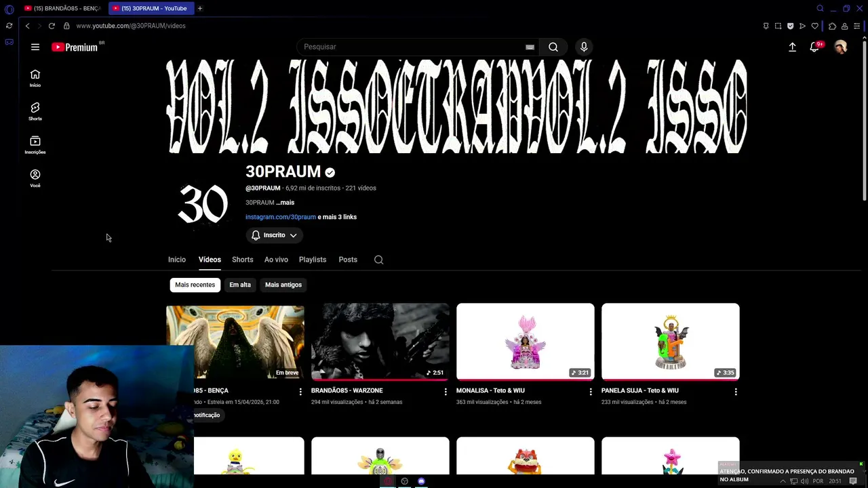The image size is (868, 488).
Task: Open the MONALISA video thumbnail
Action: pos(526,342)
